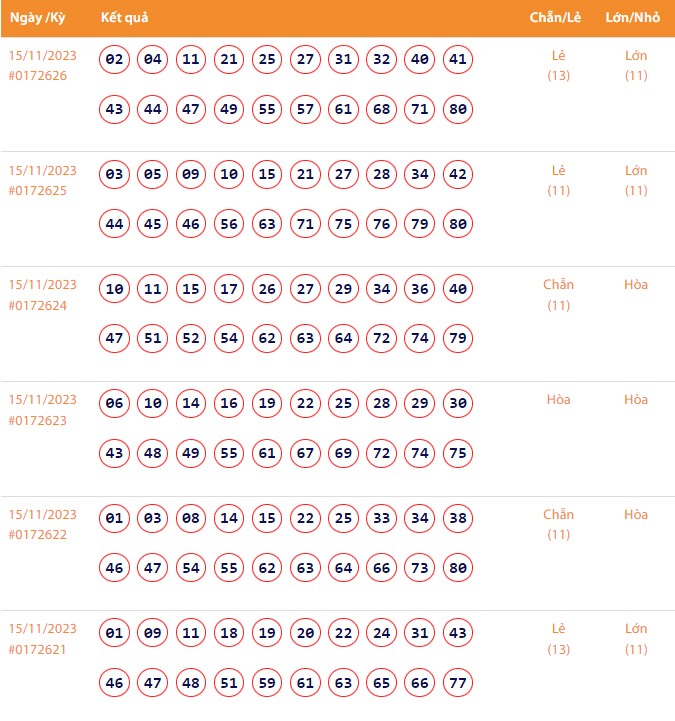Click the "Ngày /Kỳ" column header

[x=38, y=19]
